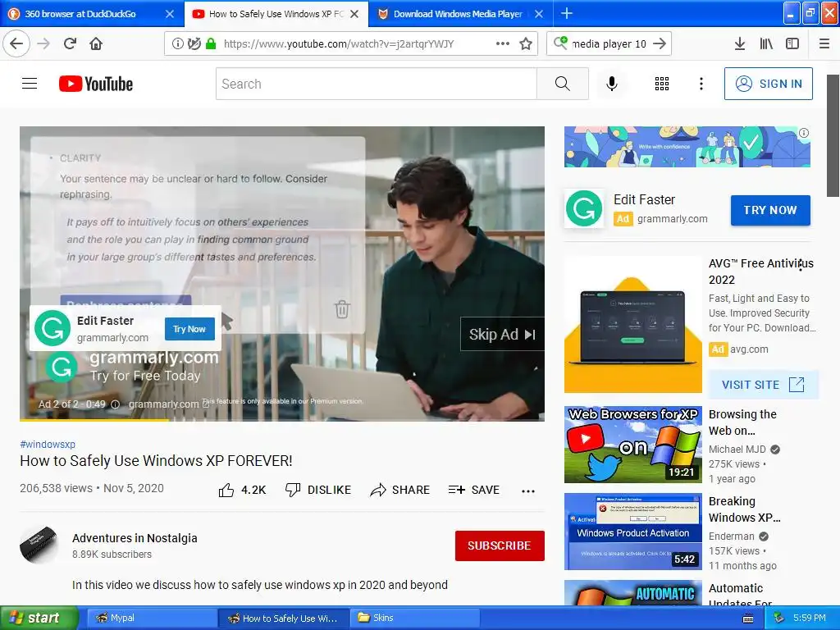Open a new tab with the plus button
The image size is (840, 630).
[567, 13]
